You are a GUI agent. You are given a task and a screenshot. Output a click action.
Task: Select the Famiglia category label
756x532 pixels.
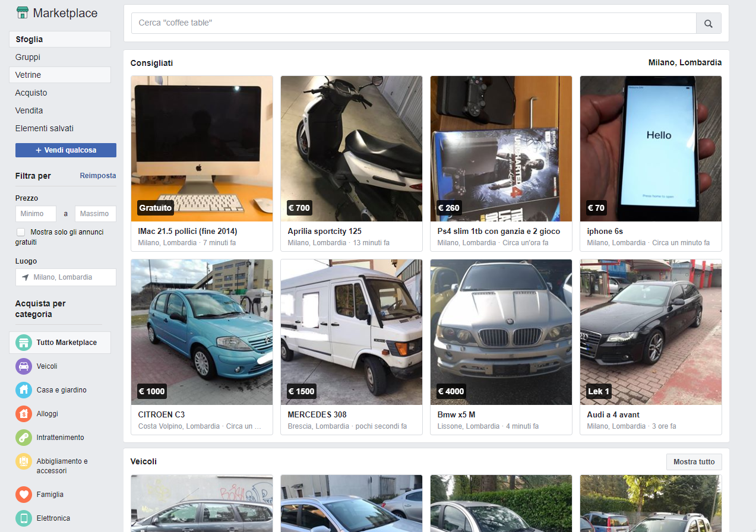point(50,495)
